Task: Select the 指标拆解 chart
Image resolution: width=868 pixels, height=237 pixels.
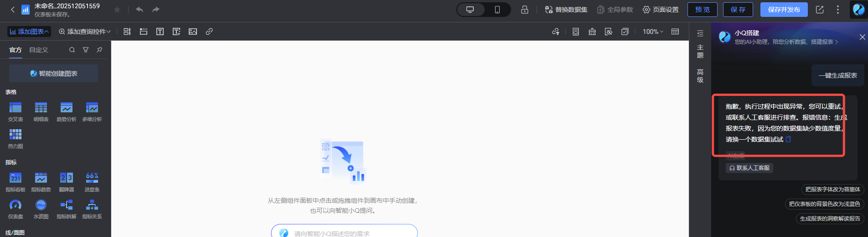Action: (67, 209)
